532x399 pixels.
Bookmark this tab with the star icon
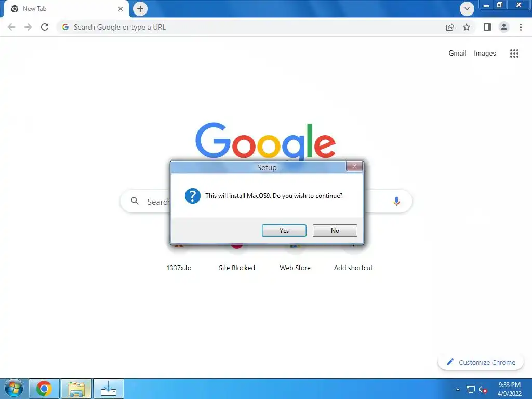click(x=467, y=27)
